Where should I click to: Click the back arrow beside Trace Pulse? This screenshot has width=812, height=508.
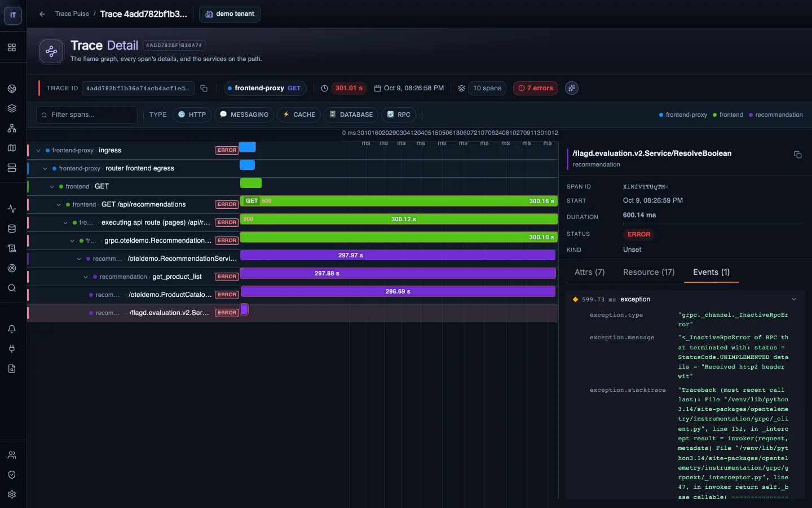click(x=42, y=14)
